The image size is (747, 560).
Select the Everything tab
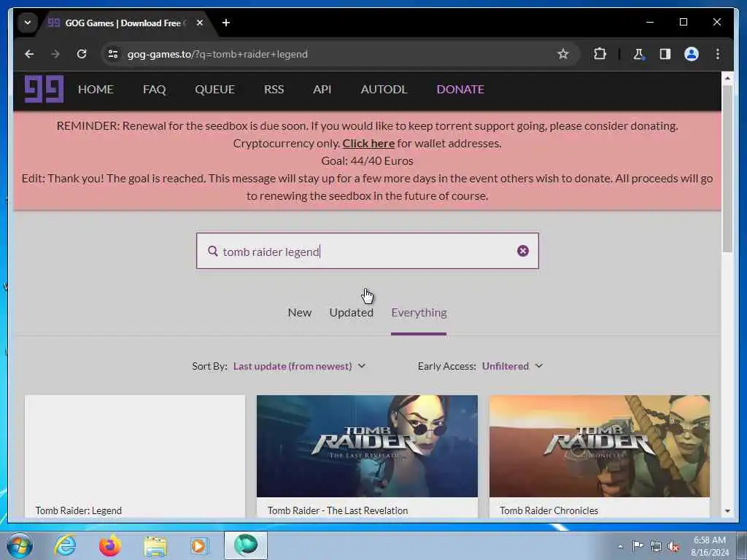419,313
